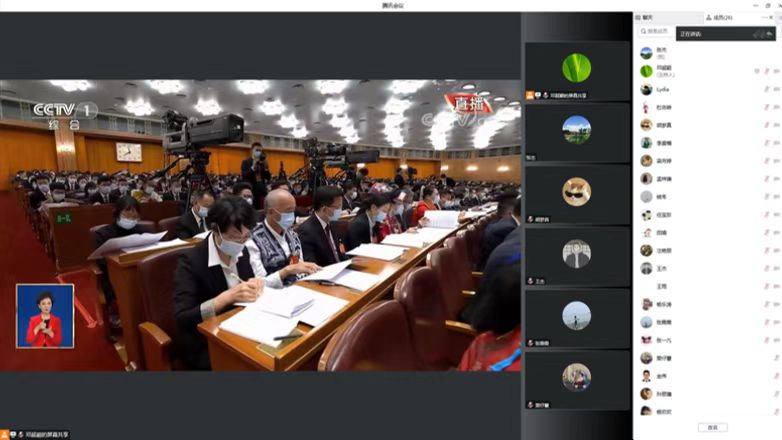Click the magnifier icon in member search
782x440 pixels.
click(x=644, y=32)
